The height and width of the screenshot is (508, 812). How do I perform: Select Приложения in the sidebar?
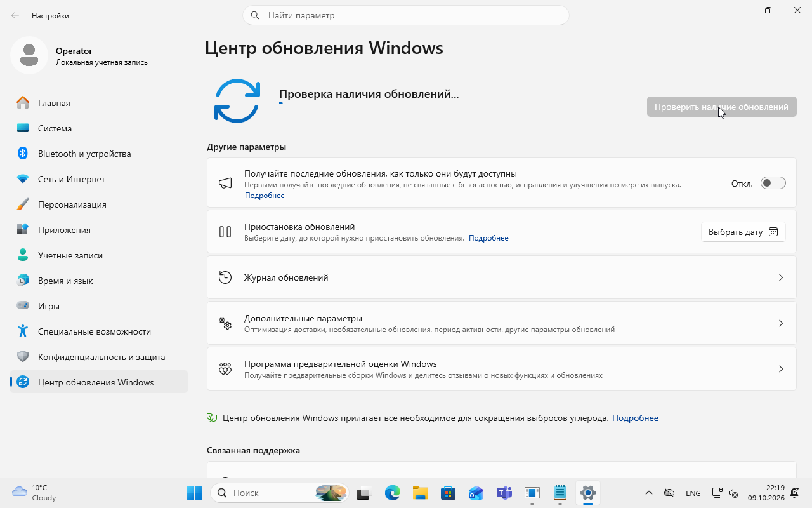coord(99,230)
